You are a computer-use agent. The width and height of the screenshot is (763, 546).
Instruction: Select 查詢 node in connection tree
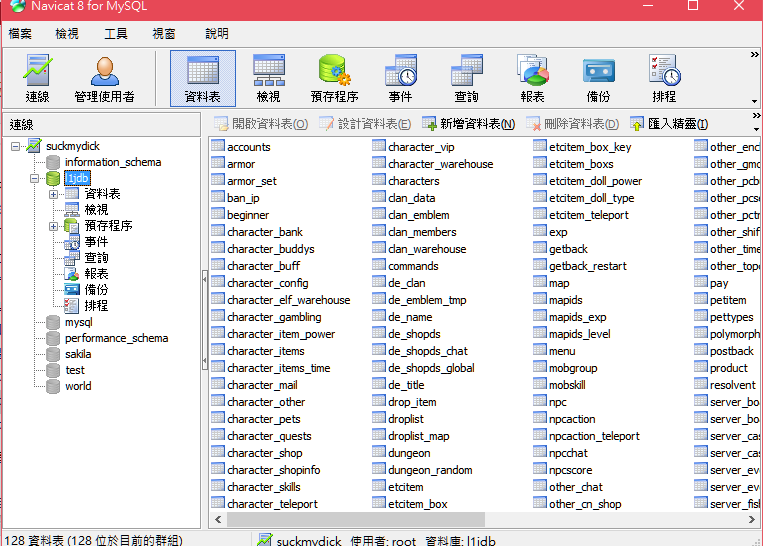(x=96, y=258)
